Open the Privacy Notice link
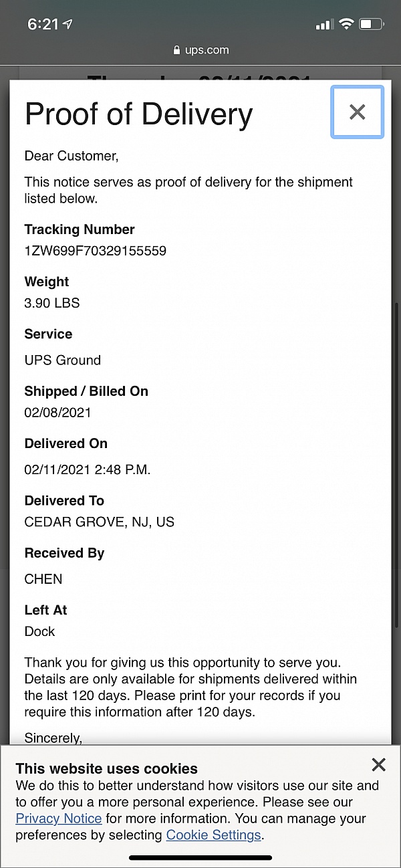Screen dimensions: 401x868 (59, 819)
